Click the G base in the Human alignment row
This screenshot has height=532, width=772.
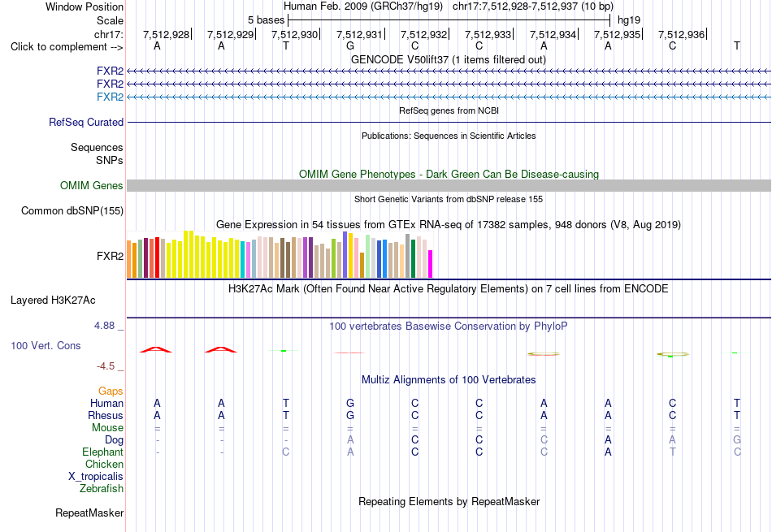(350, 403)
